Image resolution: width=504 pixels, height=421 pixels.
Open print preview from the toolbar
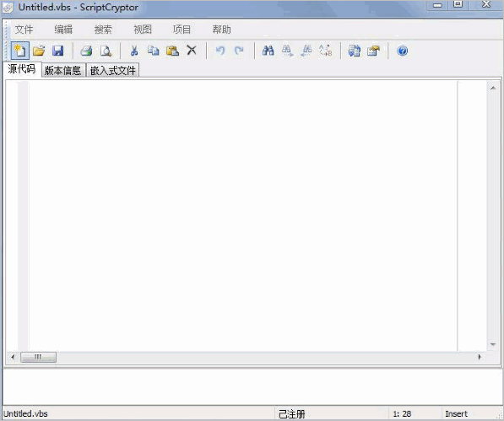pos(106,51)
